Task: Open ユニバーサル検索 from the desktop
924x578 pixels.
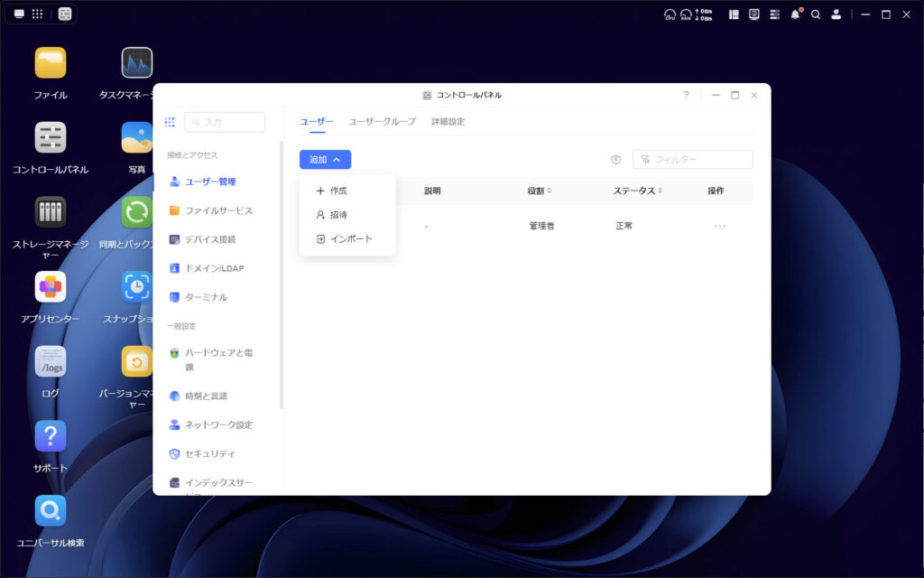Action: coord(51,513)
